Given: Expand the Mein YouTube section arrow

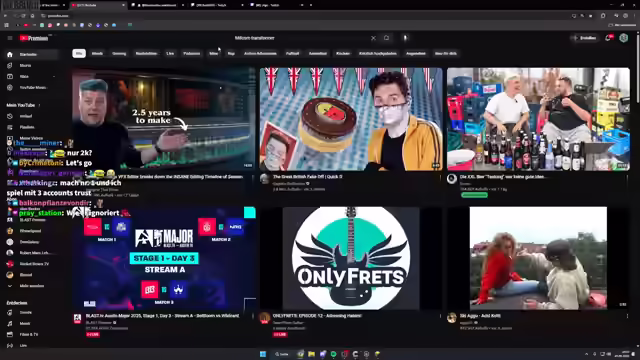Looking at the screenshot, I should pos(39,105).
